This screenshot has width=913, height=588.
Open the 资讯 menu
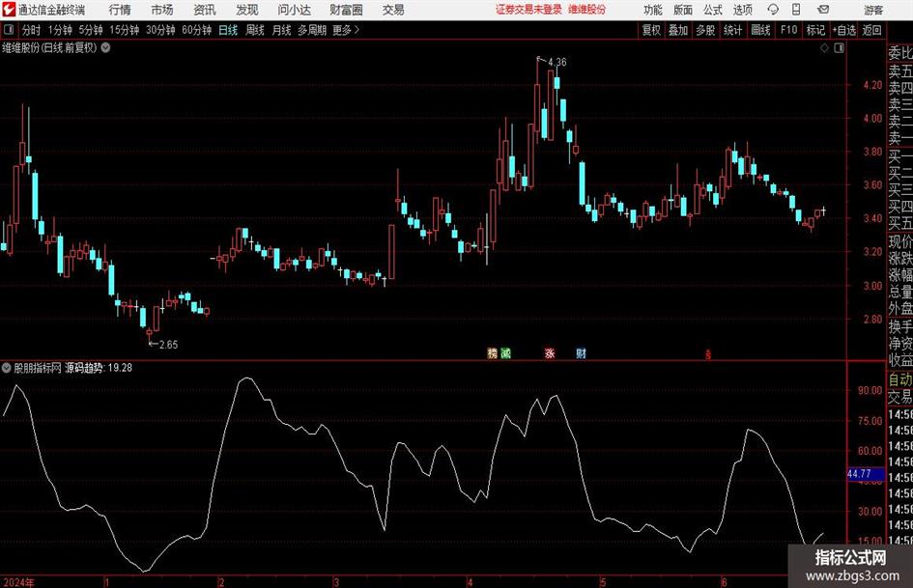(205, 10)
